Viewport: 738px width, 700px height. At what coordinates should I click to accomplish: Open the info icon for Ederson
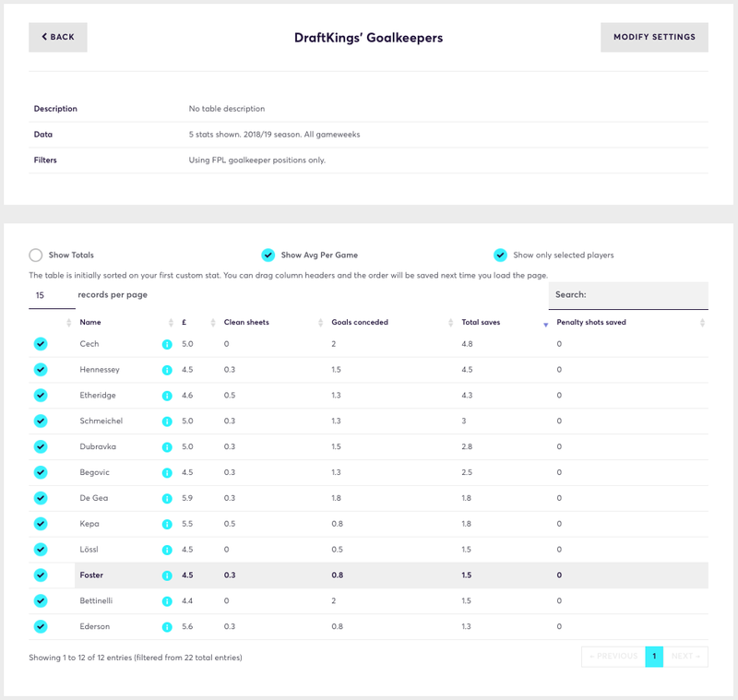[167, 626]
